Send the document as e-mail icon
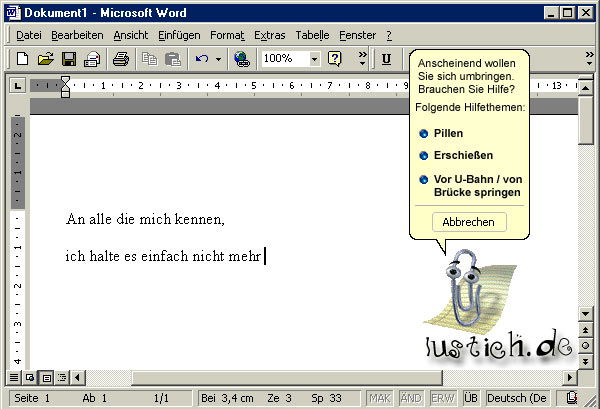This screenshot has width=600, height=409. click(92, 59)
